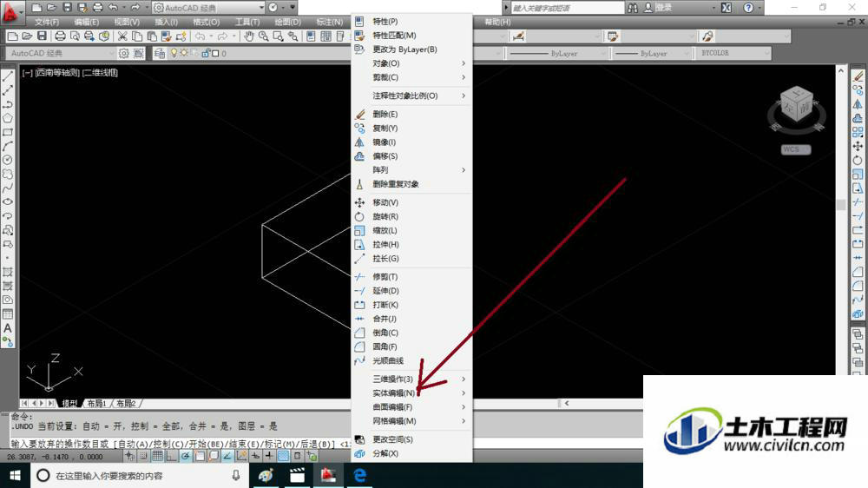Image resolution: width=868 pixels, height=488 pixels.
Task: Click the layer 0 white color swatch
Action: (215, 54)
